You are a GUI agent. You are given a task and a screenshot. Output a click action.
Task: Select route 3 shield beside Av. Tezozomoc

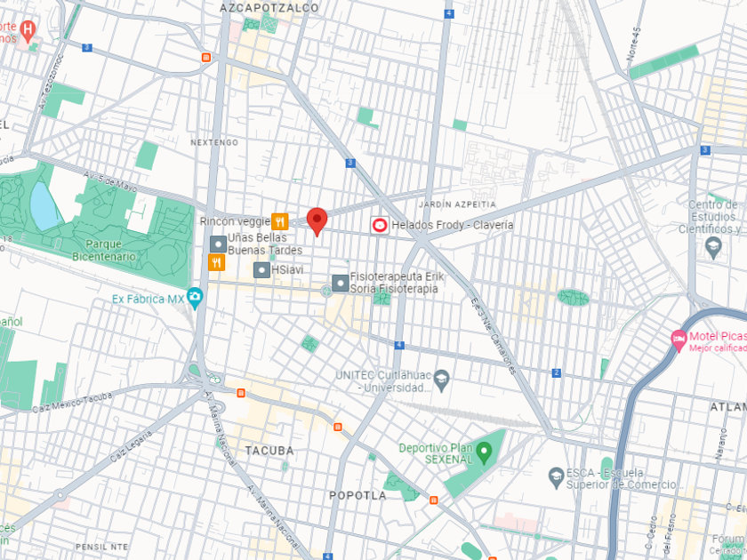pos(87,48)
